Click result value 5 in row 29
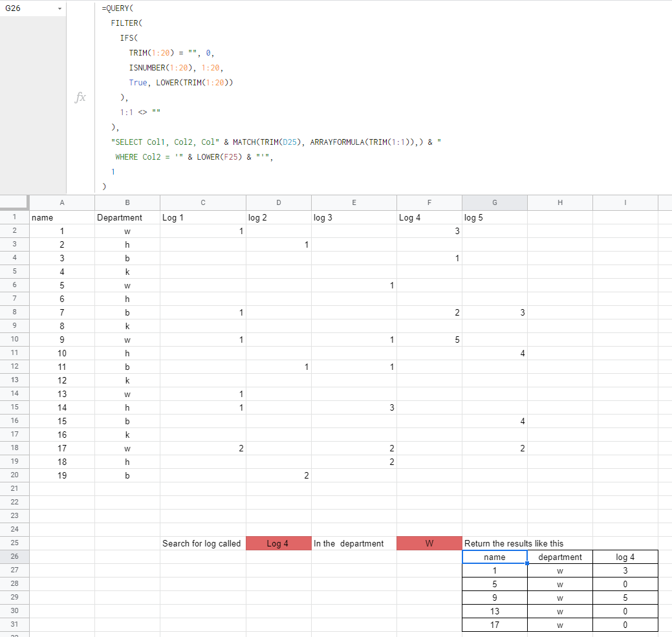Screen dimensions: 672x637 coord(625,598)
